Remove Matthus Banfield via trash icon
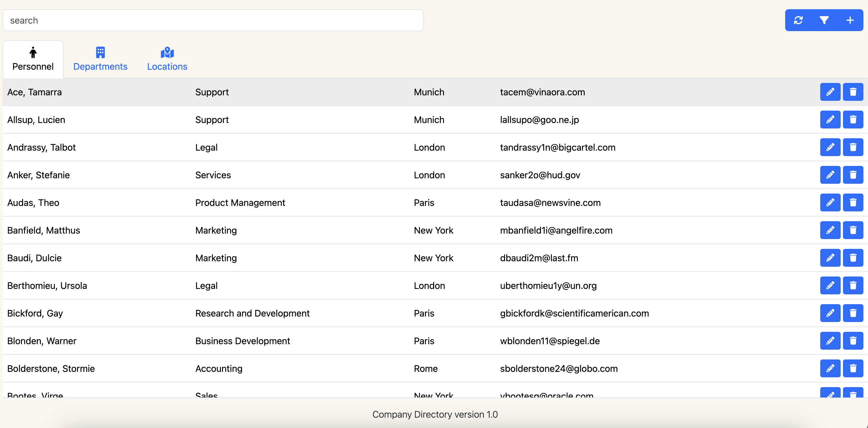The image size is (868, 428). pyautogui.click(x=853, y=230)
